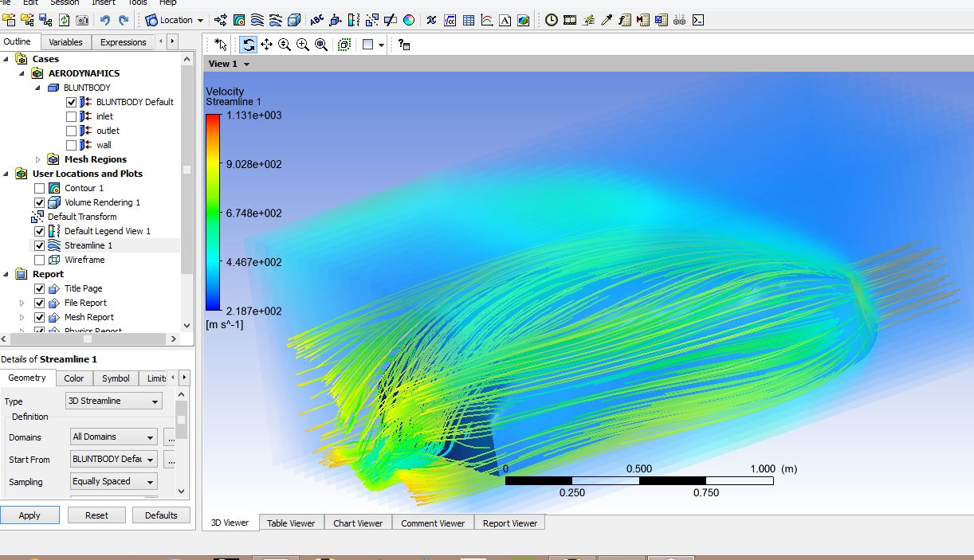Click the Load Results file icon
This screenshot has width=974, height=560.
click(x=9, y=20)
